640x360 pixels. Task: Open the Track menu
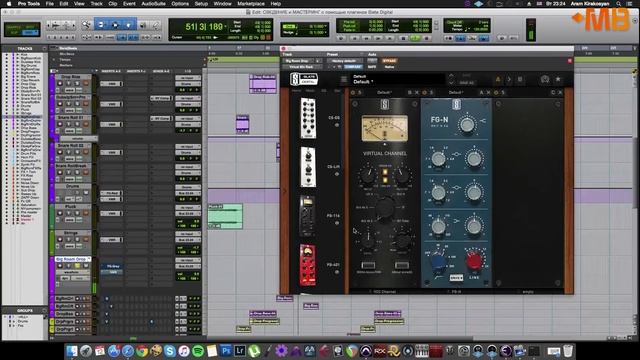96,4
